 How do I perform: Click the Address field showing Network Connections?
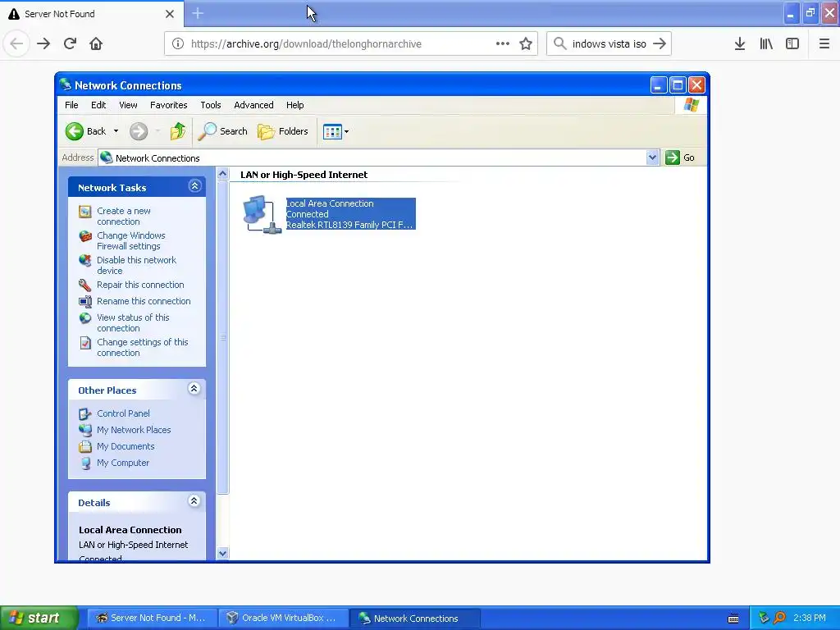click(x=372, y=157)
